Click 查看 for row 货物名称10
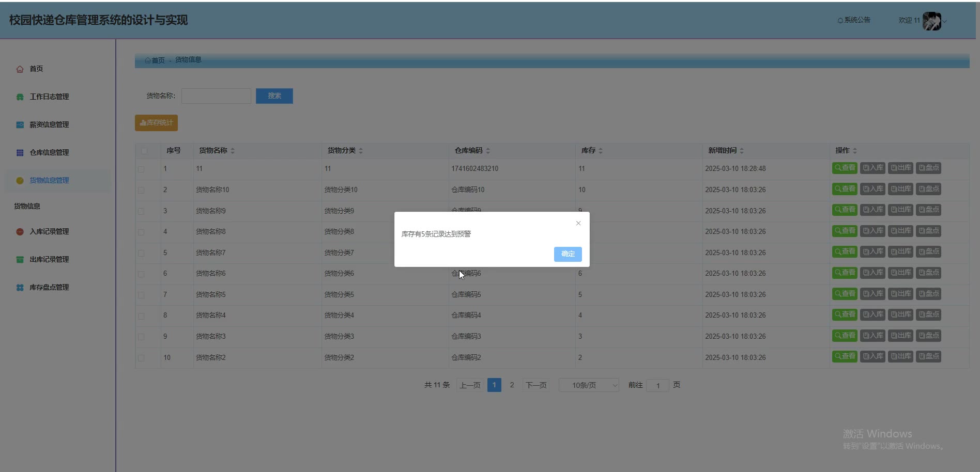The height and width of the screenshot is (472, 980). coord(845,189)
